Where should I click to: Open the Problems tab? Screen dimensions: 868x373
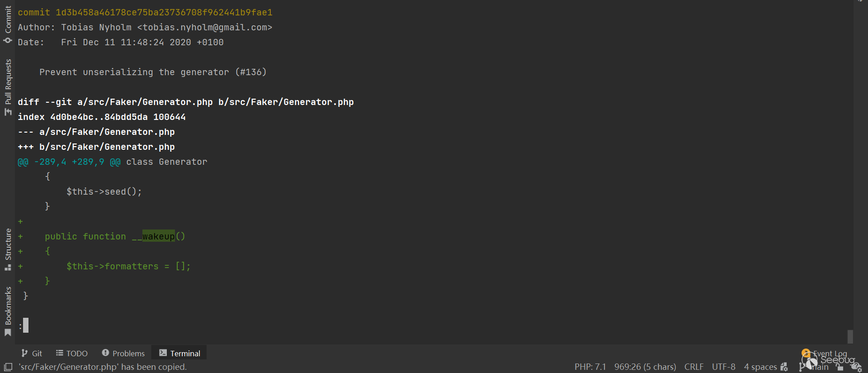pyautogui.click(x=123, y=353)
